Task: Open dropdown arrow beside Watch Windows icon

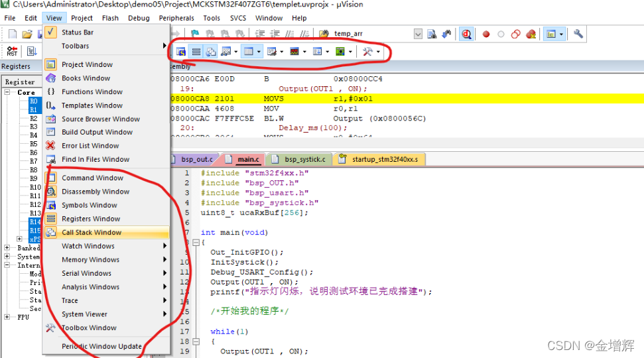Action: pos(235,52)
